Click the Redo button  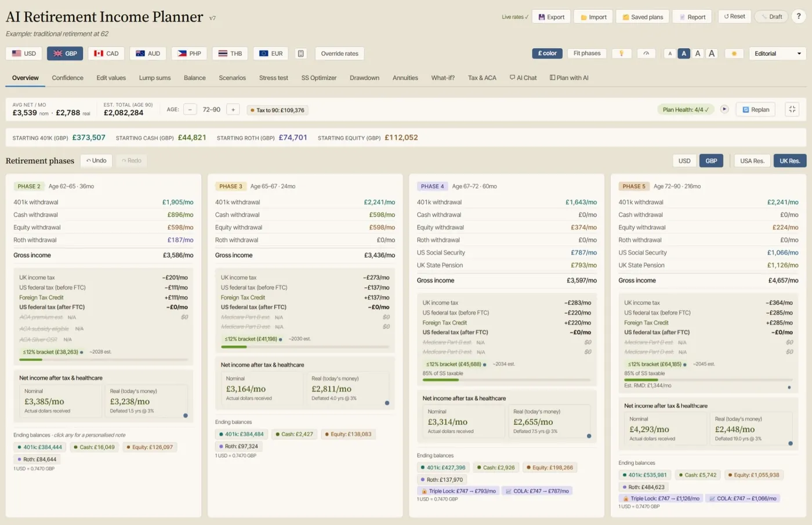(x=131, y=161)
